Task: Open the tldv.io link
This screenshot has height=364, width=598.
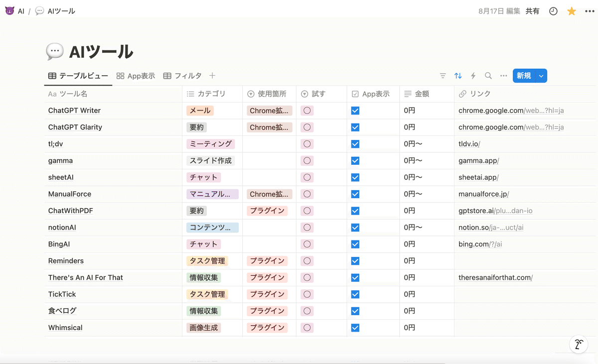Action: (x=468, y=144)
